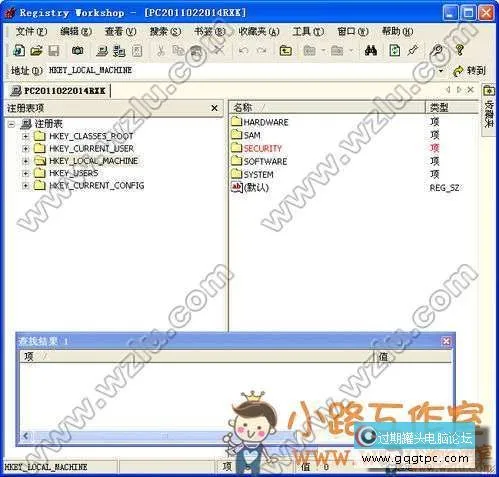Click the 项 column header in results
Viewport: 499px width, 477px height.
click(197, 357)
